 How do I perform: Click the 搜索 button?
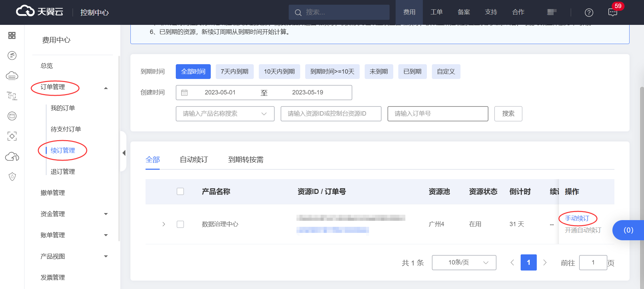(x=508, y=114)
